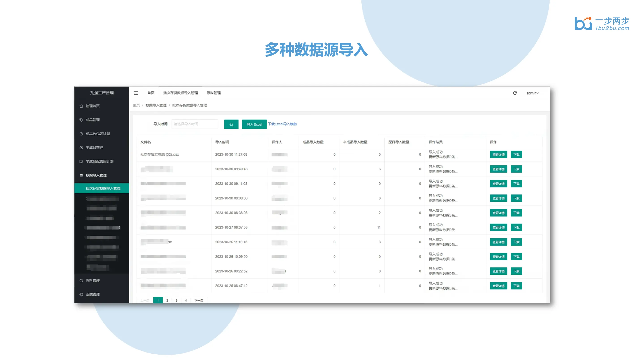
Task: Expand the 原料管理 sidebar menu
Action: [x=92, y=281]
